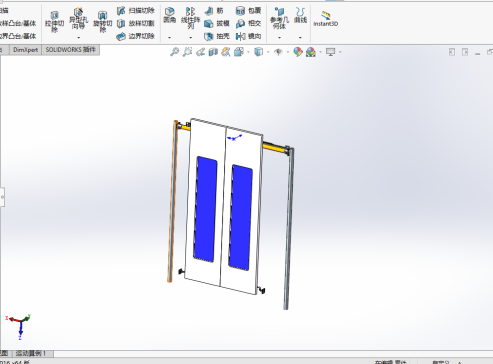Expand the 线性阵列 pattern dropdown arrow
This screenshot has height=364, width=493.
click(191, 37)
